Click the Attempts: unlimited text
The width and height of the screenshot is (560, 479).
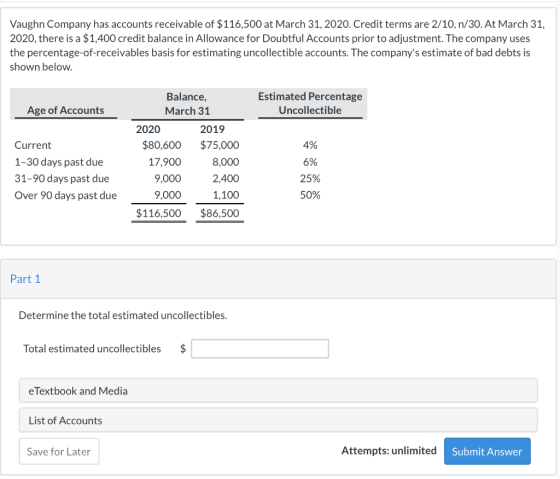pyautogui.click(x=389, y=451)
